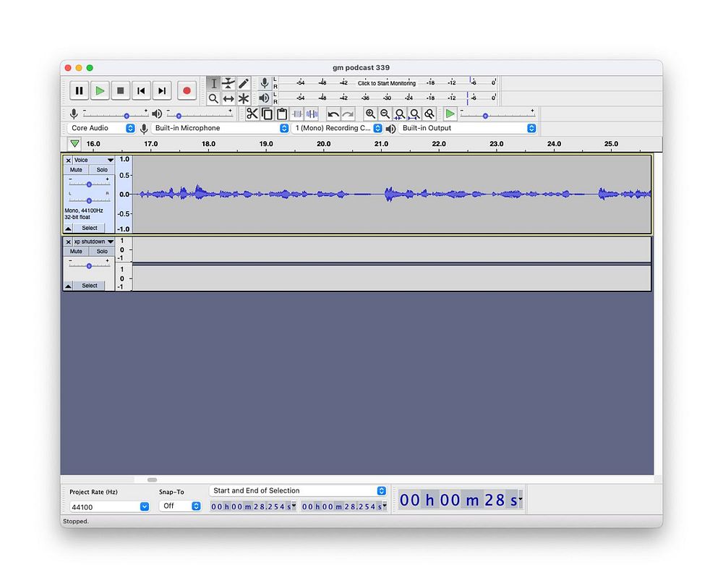
Task: Click the Paste clipboard icon
Action: [282, 114]
